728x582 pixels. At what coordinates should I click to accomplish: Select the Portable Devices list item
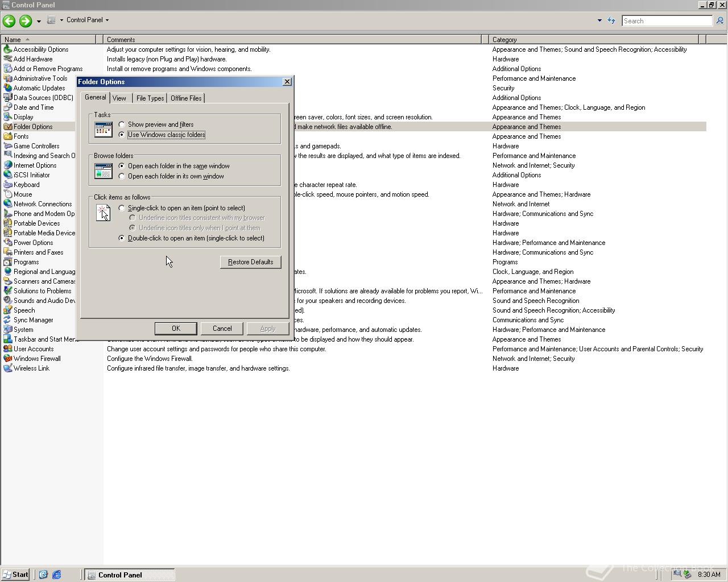click(31, 223)
